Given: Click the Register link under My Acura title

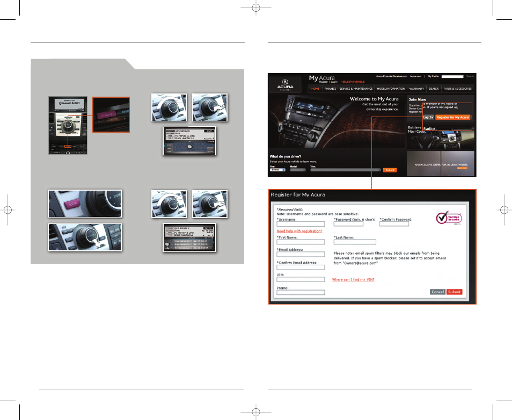Looking at the screenshot, I should (x=323, y=82).
